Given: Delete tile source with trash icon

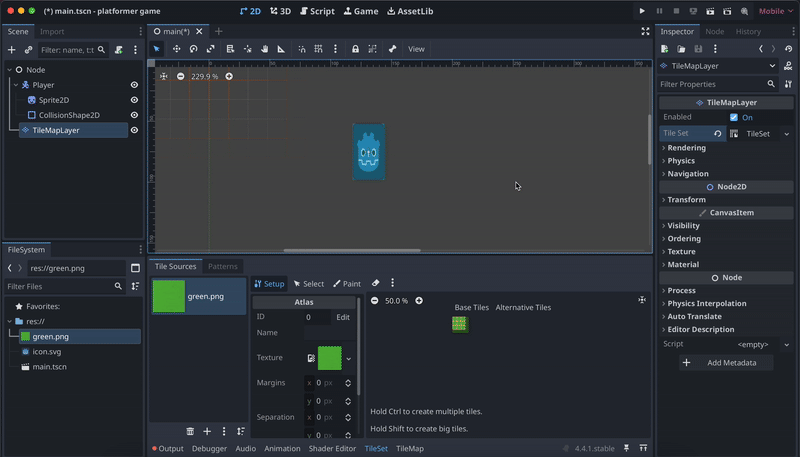Looking at the screenshot, I should [190, 431].
